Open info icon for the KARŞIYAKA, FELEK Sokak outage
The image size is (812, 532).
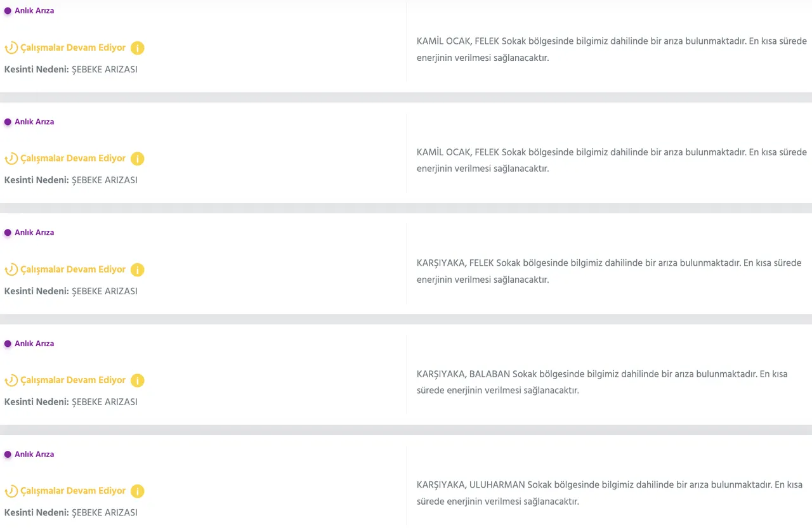pos(138,269)
